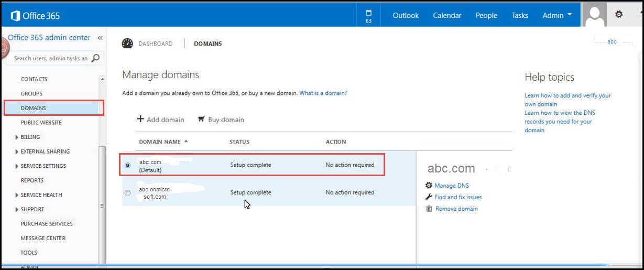This screenshot has height=270, width=644.
Task: Expand the External Sharing section
Action: pos(17,152)
